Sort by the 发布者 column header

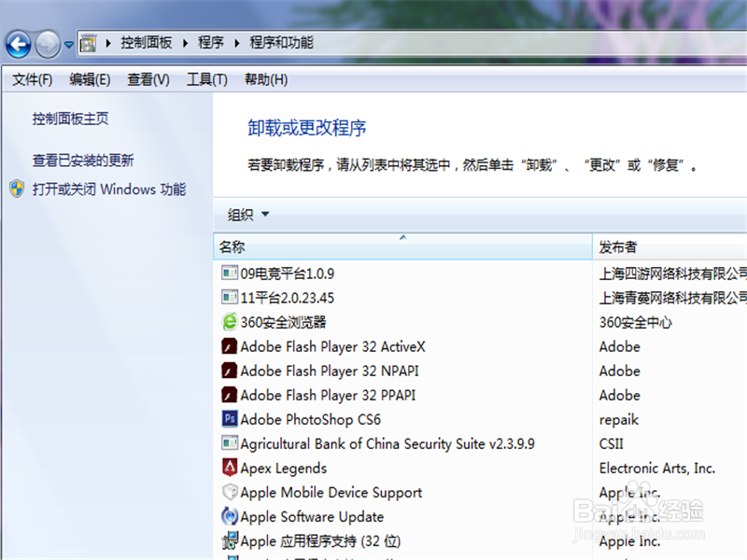click(669, 246)
